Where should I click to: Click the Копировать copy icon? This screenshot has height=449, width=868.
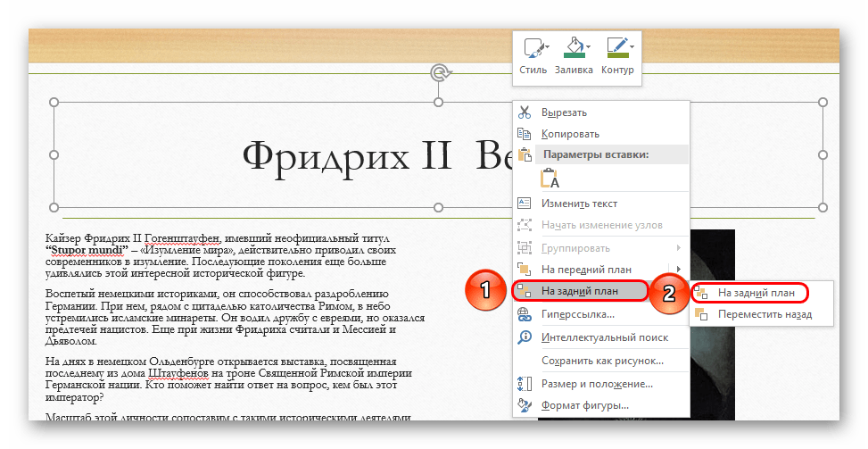[x=525, y=134]
